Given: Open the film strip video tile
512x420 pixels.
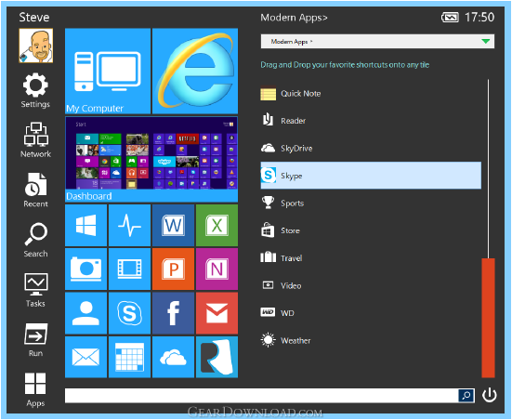Looking at the screenshot, I should pyautogui.click(x=130, y=269).
